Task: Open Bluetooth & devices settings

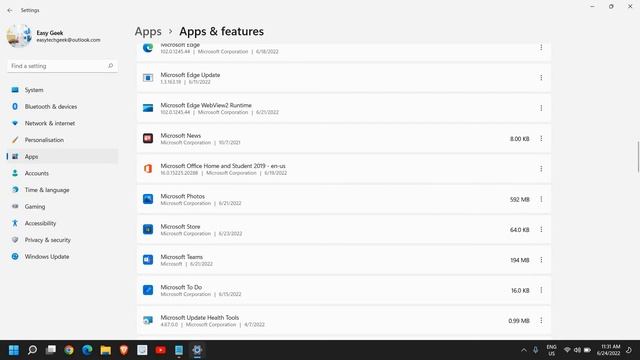Action: coord(62,107)
